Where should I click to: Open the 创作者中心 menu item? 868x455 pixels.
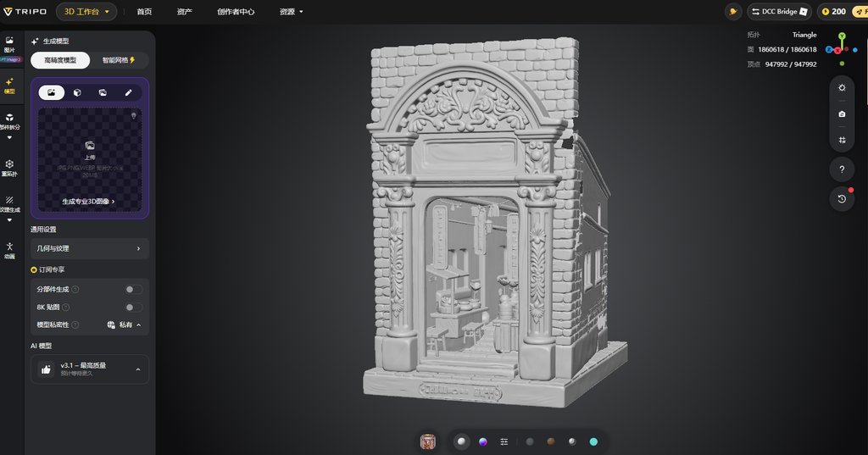(x=236, y=12)
